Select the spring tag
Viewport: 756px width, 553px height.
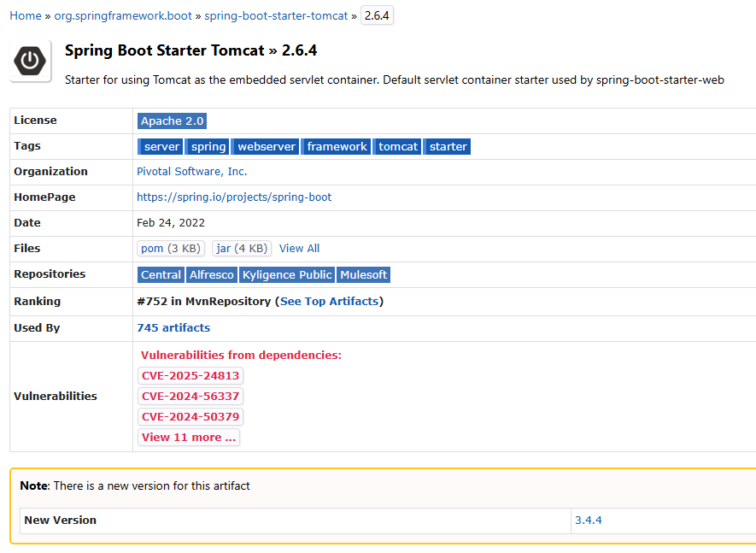pos(208,147)
